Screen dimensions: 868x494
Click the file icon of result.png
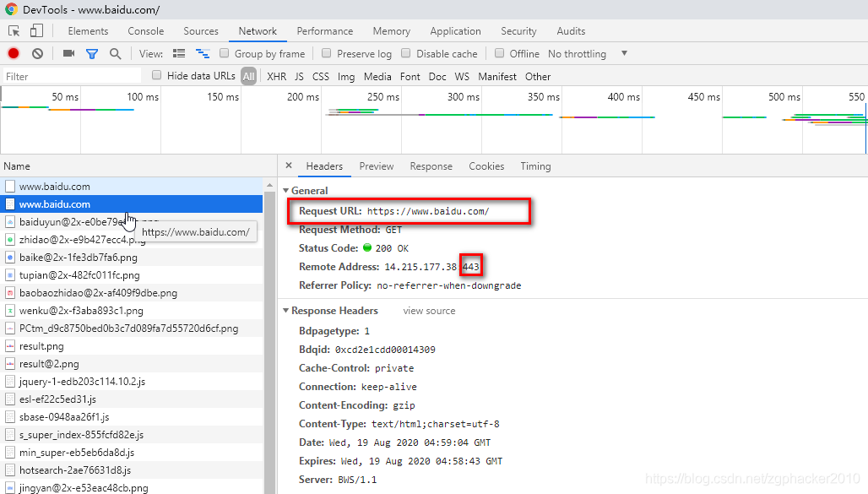pos(10,346)
